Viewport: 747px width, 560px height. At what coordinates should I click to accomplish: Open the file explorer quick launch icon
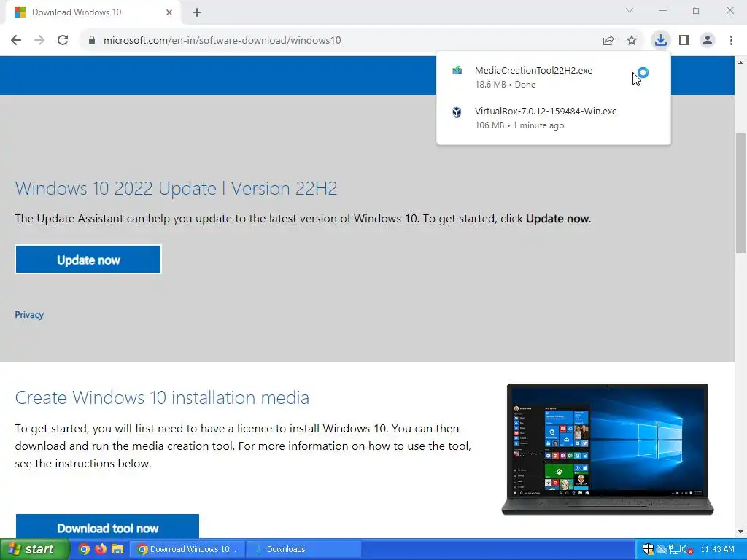point(117,549)
